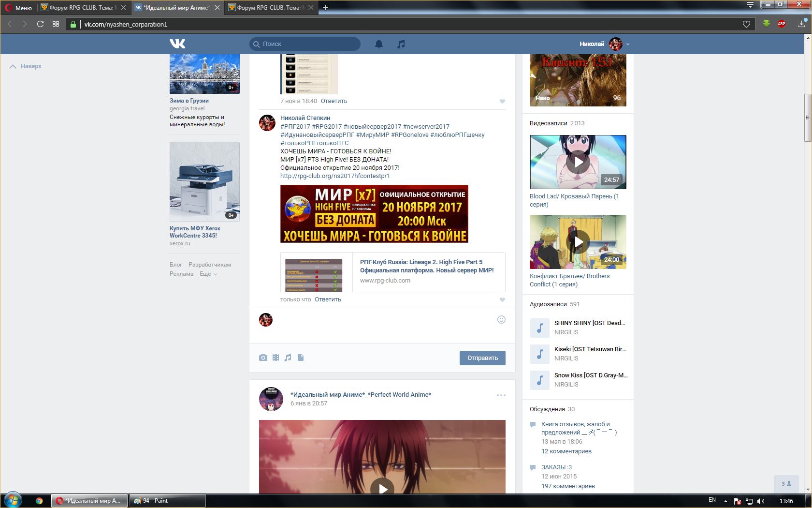812x508 pixels.
Task: Open the Opera Меню button
Action: (x=18, y=8)
